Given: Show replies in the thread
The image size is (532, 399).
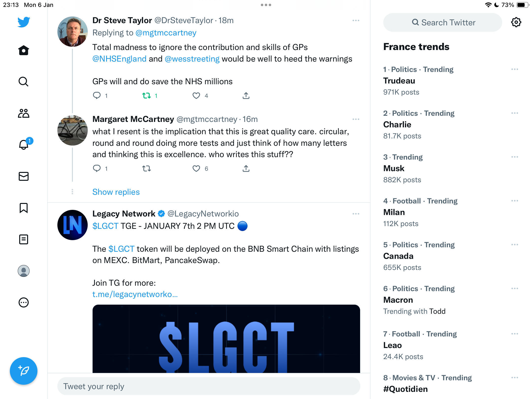Looking at the screenshot, I should point(116,192).
